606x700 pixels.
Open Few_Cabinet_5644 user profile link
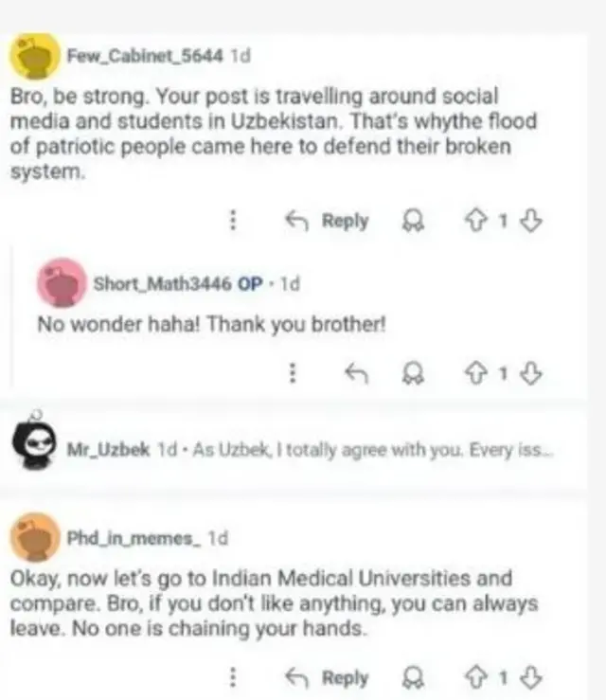(144, 55)
